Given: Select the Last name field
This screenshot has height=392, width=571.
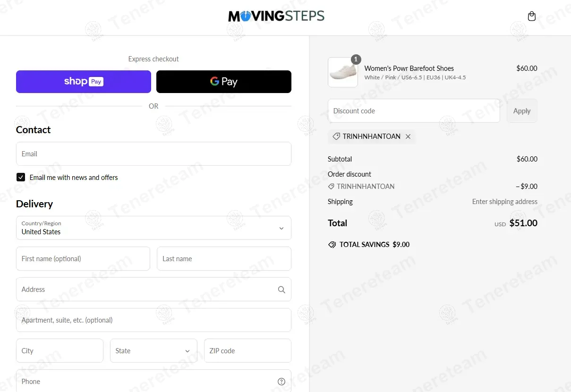Looking at the screenshot, I should click(x=224, y=259).
